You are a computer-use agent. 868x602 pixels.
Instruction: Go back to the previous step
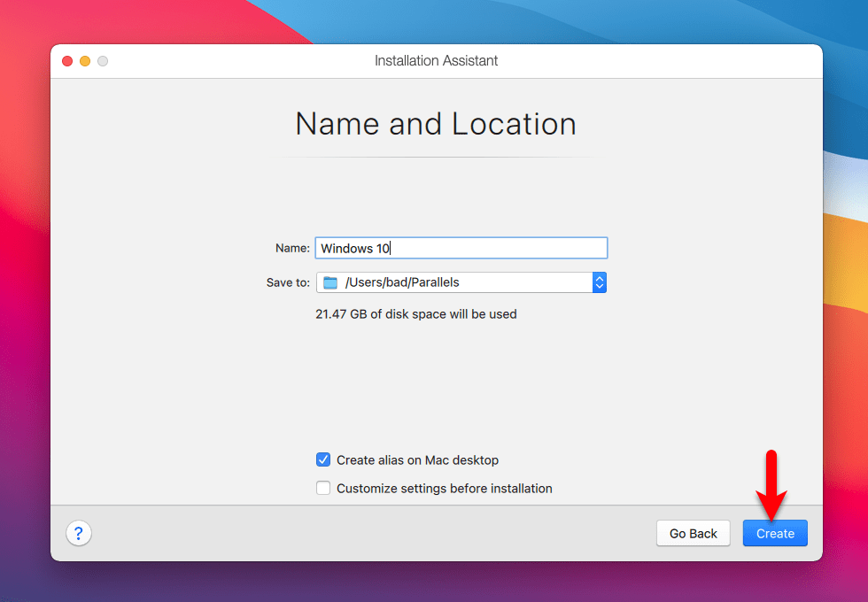pos(693,533)
